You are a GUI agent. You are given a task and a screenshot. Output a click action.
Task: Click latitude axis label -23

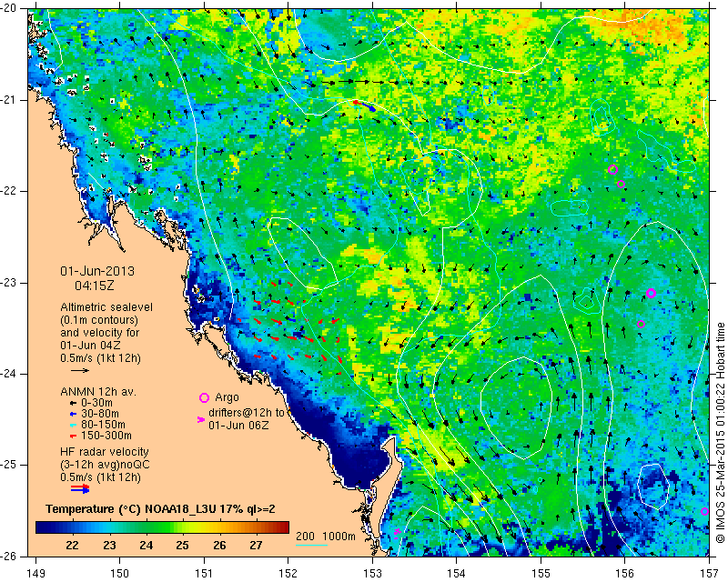pyautogui.click(x=7, y=283)
